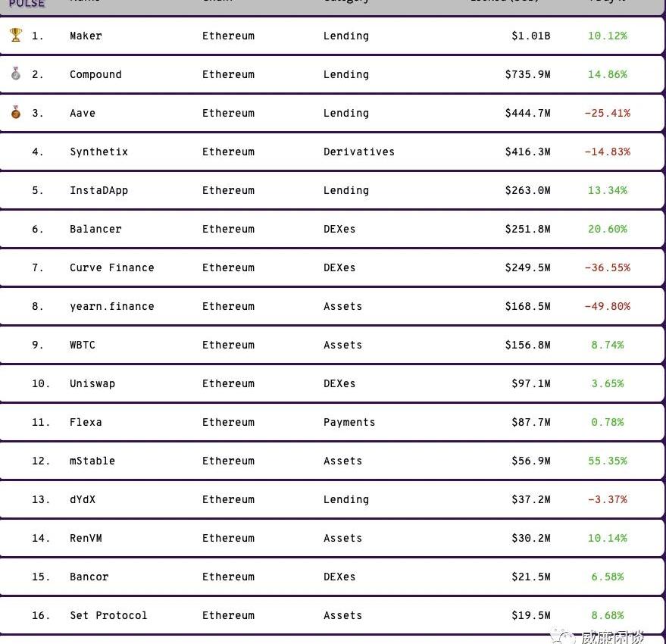Select the yearn.finance row name
The height and width of the screenshot is (644, 666).
pyautogui.click(x=111, y=306)
